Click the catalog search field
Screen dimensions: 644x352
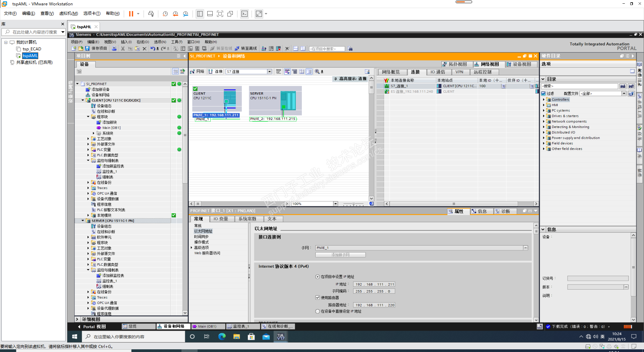[x=580, y=86]
